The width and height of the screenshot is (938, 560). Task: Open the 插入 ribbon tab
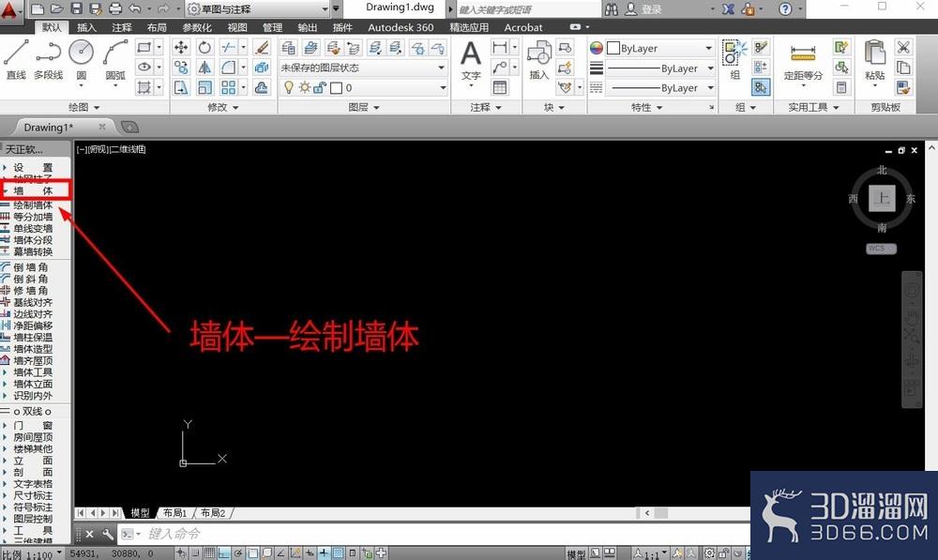point(86,27)
